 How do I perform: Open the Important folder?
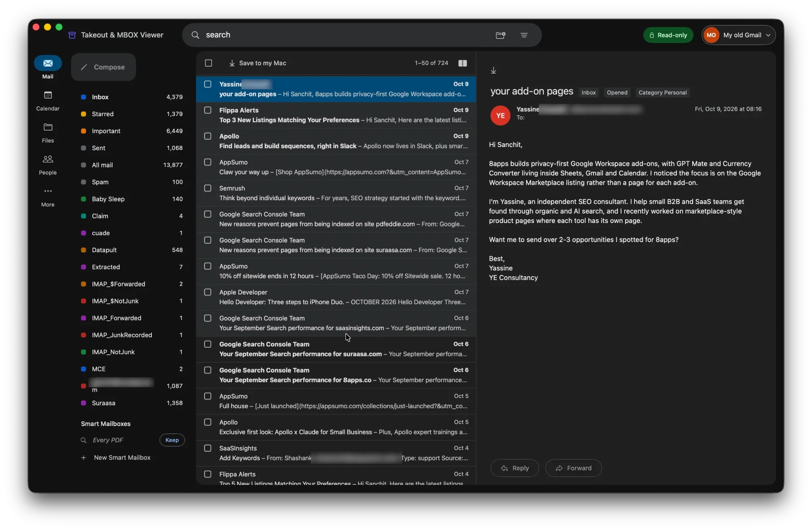(132, 131)
